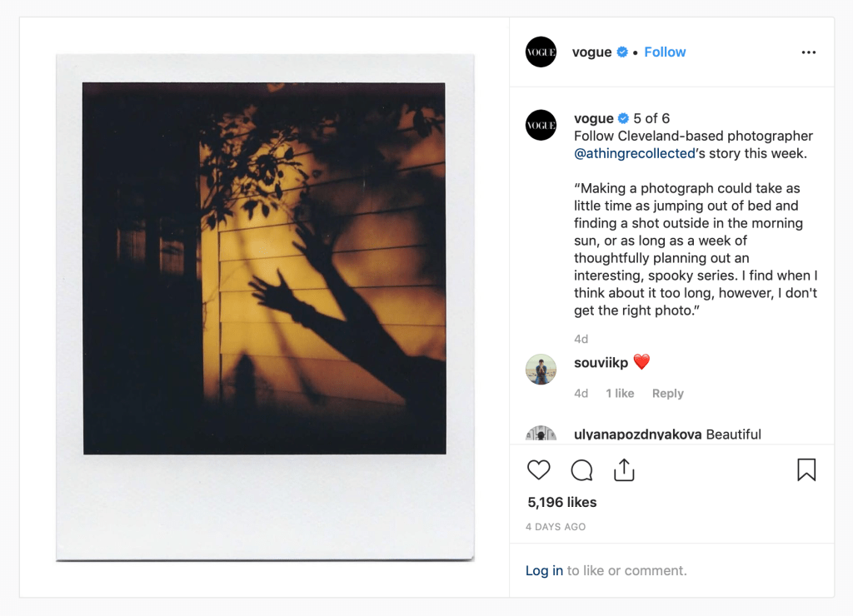This screenshot has width=853, height=616.
Task: Click the Vogue avatar in the post header
Action: (541, 52)
